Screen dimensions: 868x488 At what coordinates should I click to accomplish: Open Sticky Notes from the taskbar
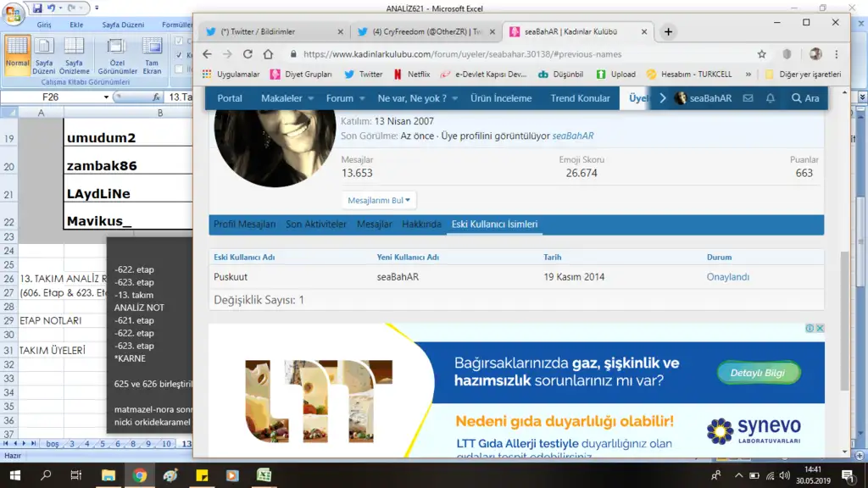[202, 475]
